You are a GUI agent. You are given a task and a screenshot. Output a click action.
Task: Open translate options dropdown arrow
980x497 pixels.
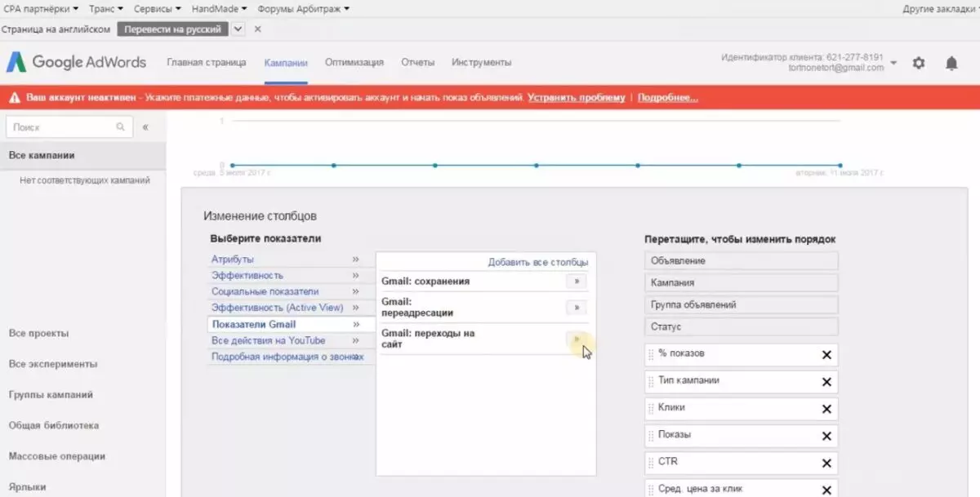pos(238,29)
